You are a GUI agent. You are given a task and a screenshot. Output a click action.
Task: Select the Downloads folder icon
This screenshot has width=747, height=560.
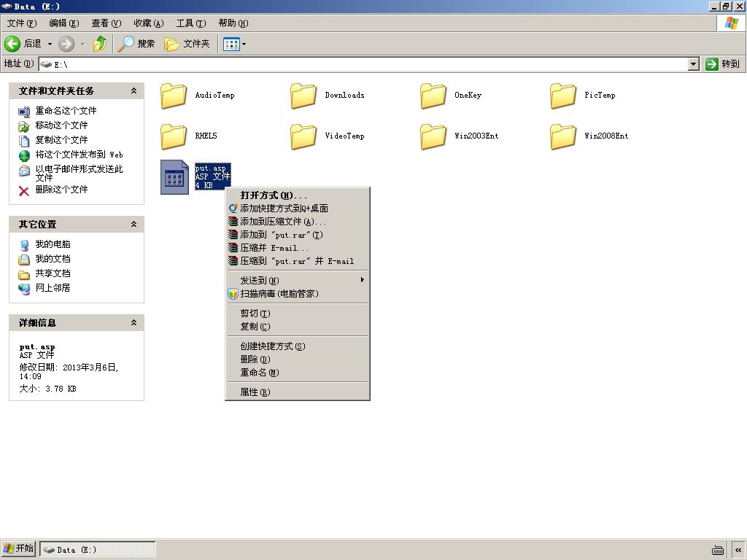point(303,96)
